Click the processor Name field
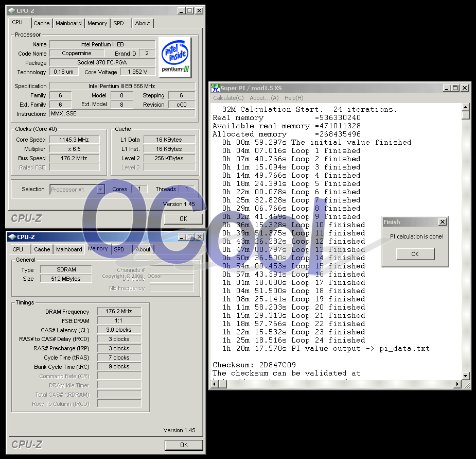This screenshot has width=476, height=459. pyautogui.click(x=102, y=44)
